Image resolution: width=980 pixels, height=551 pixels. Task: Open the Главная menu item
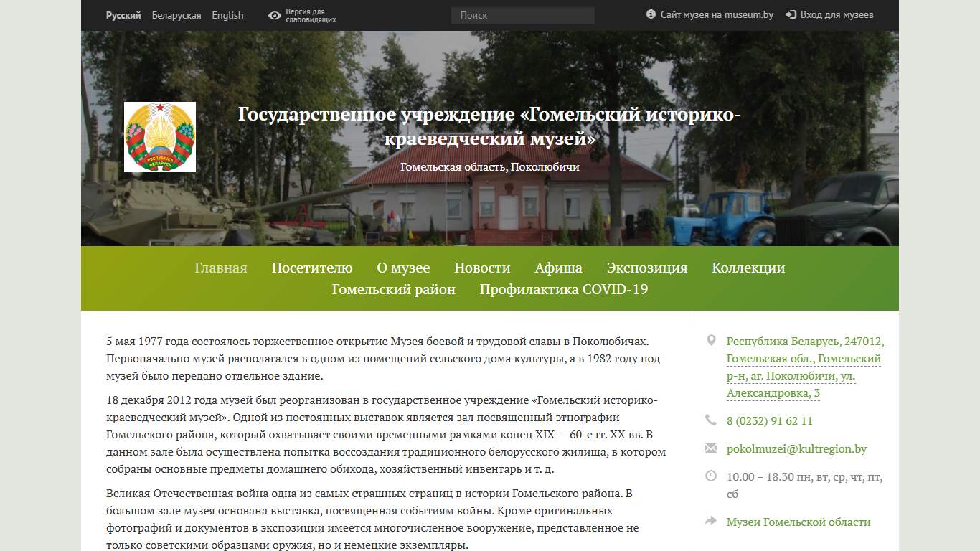point(221,268)
